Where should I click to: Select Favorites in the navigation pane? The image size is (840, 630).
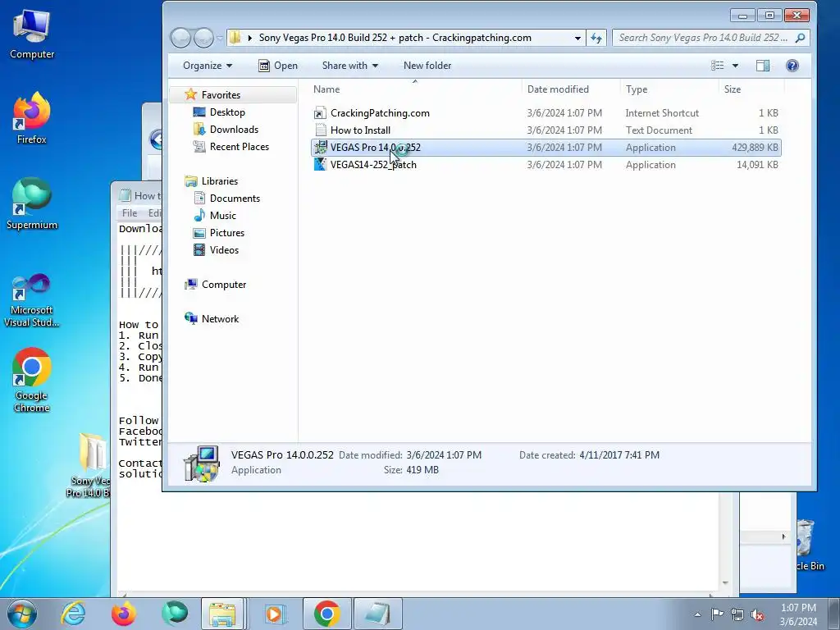pos(221,95)
